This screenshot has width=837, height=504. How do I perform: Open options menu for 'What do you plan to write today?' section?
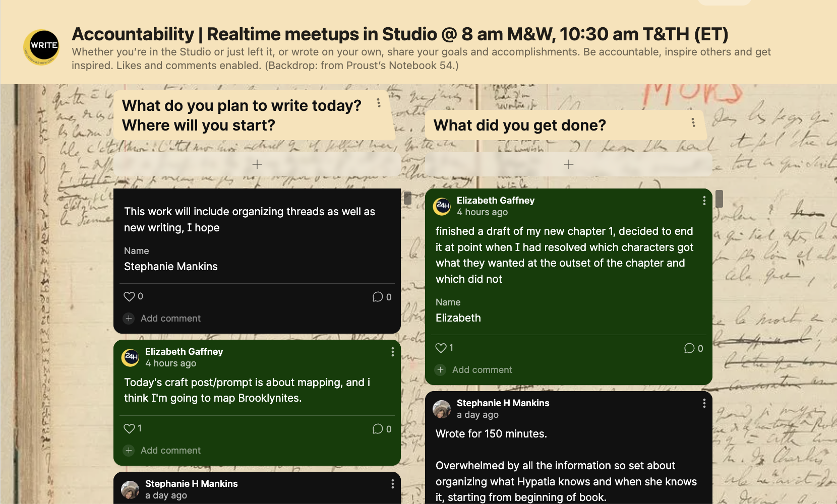point(379,103)
